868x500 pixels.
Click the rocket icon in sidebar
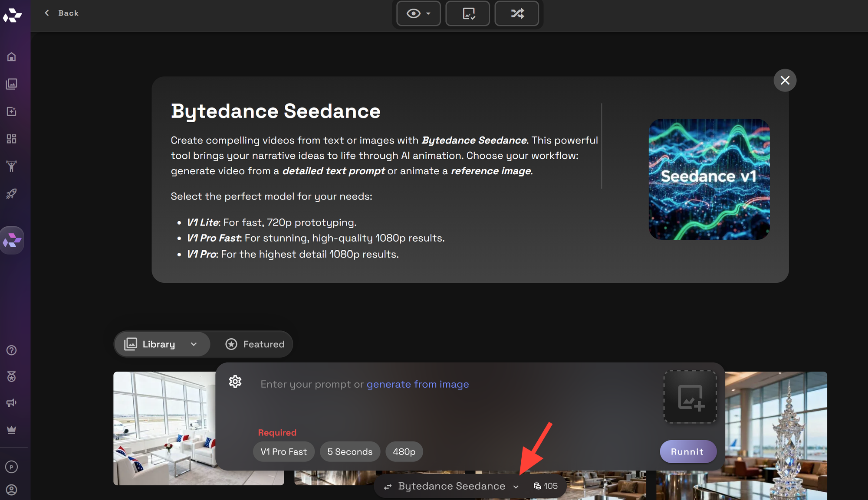click(x=12, y=193)
